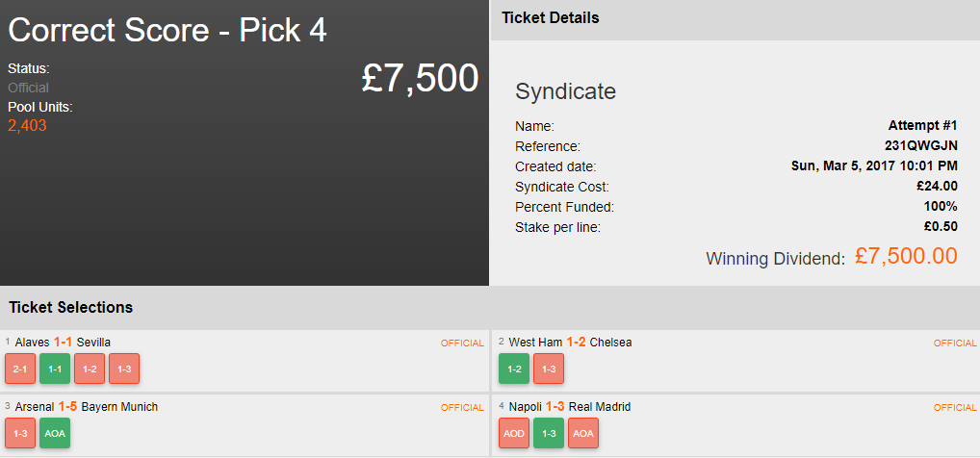Click the ticket reference 231QWGJN
The width and height of the screenshot is (980, 458).
point(921,146)
